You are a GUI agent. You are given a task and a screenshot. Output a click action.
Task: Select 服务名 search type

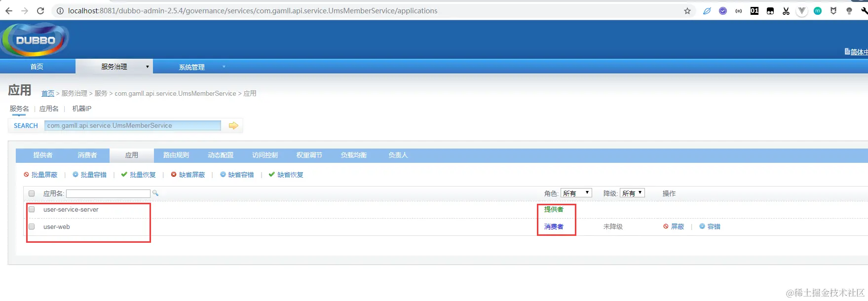coord(19,109)
